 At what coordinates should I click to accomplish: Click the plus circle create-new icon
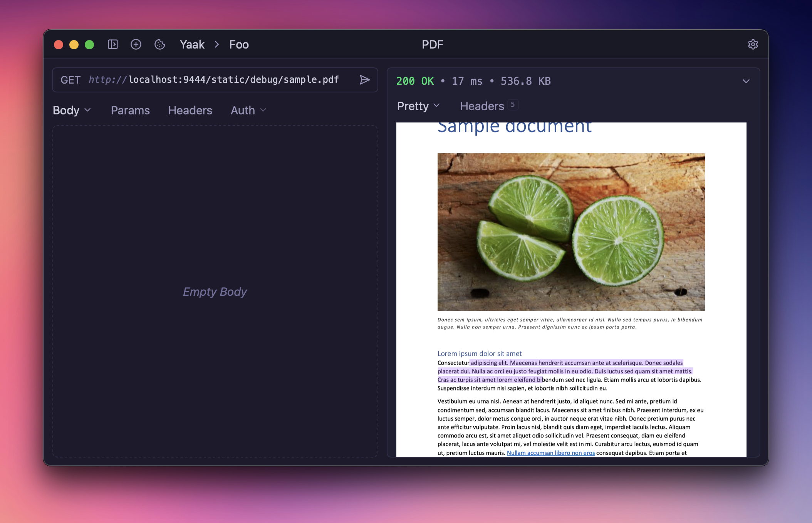tap(136, 44)
